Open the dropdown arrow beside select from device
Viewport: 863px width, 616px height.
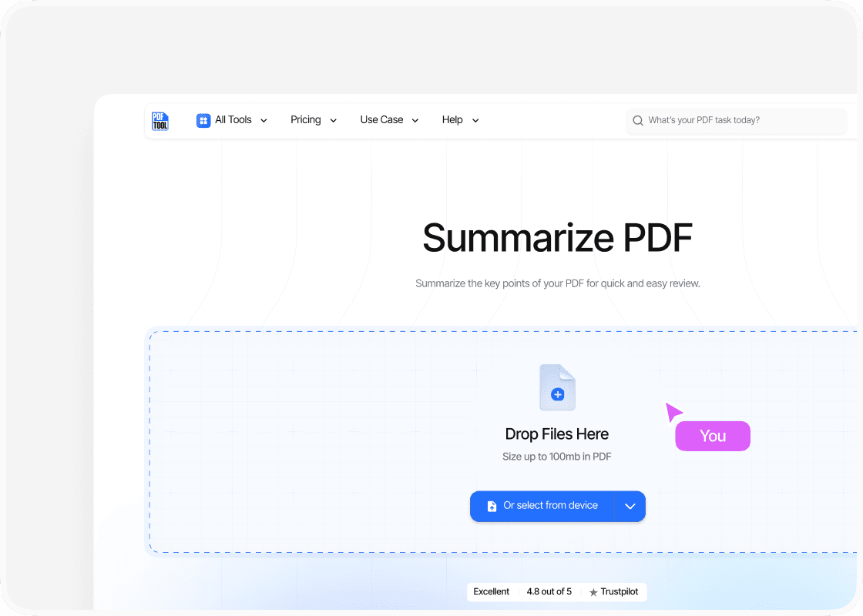(x=630, y=507)
